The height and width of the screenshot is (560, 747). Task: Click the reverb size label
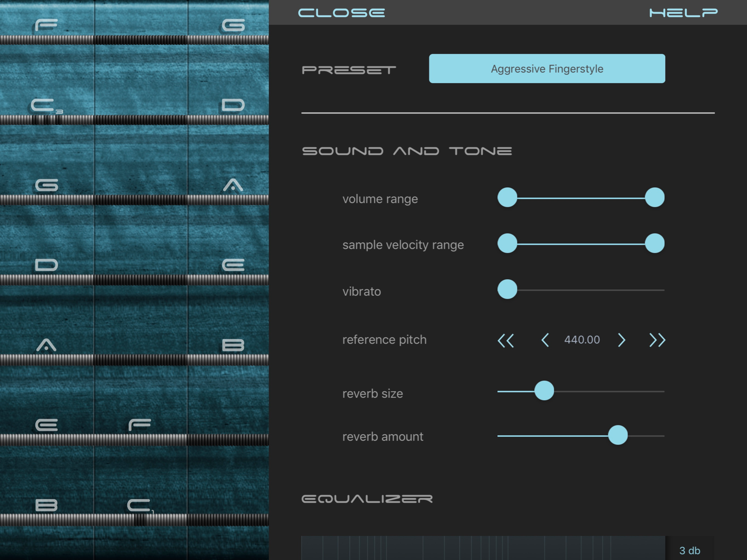click(x=372, y=393)
